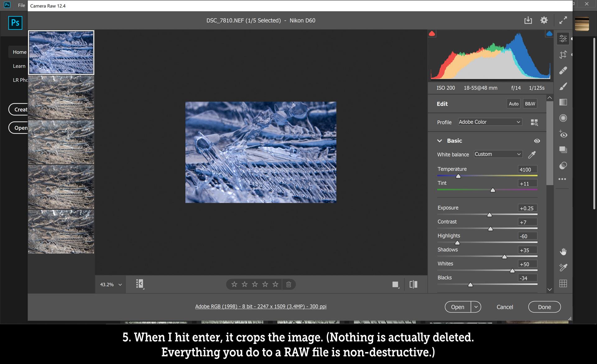Select the Radial Filter tool
The image size is (597, 364).
coord(563,118)
